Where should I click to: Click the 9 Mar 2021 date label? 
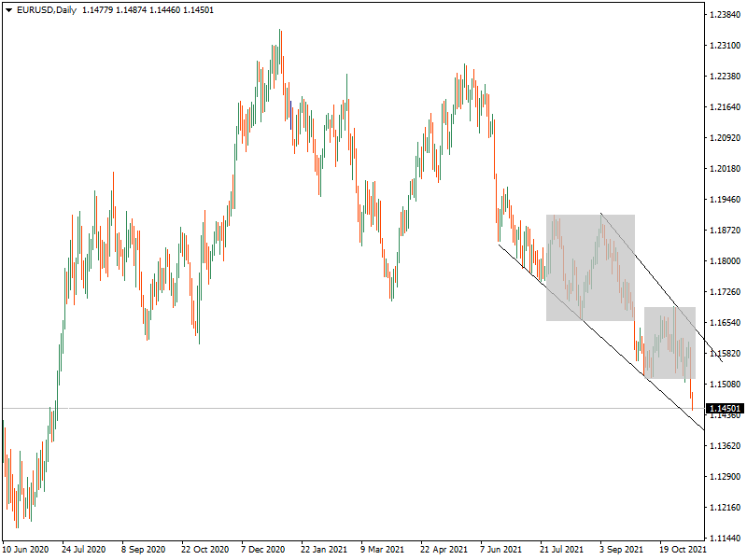pos(382,550)
